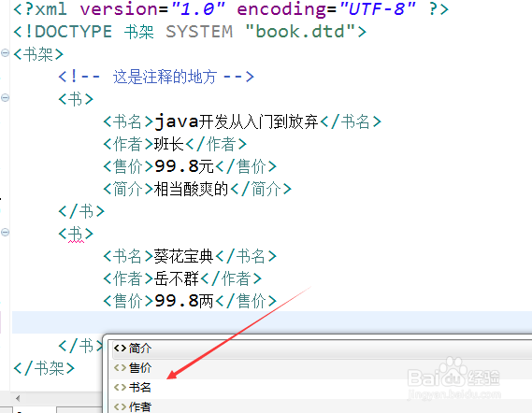Click the element icon beside 书名 suggestion
Screen dimensions: 532x413
coord(120,387)
